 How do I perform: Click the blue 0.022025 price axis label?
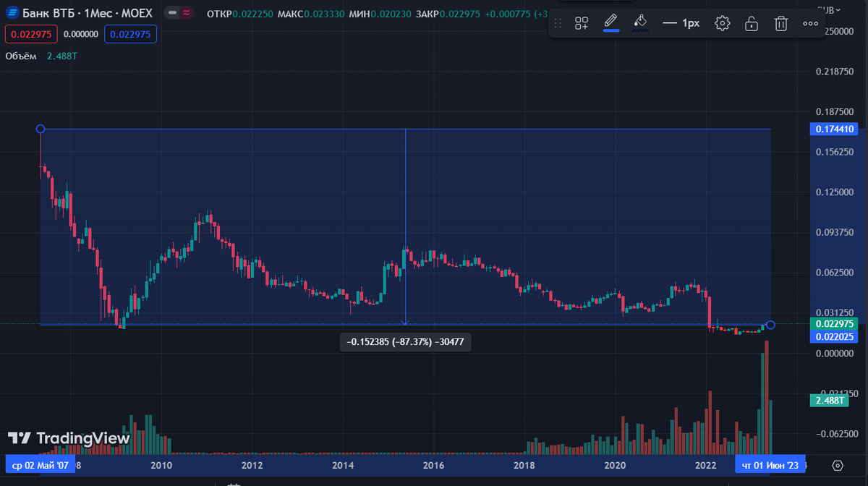[x=834, y=337]
